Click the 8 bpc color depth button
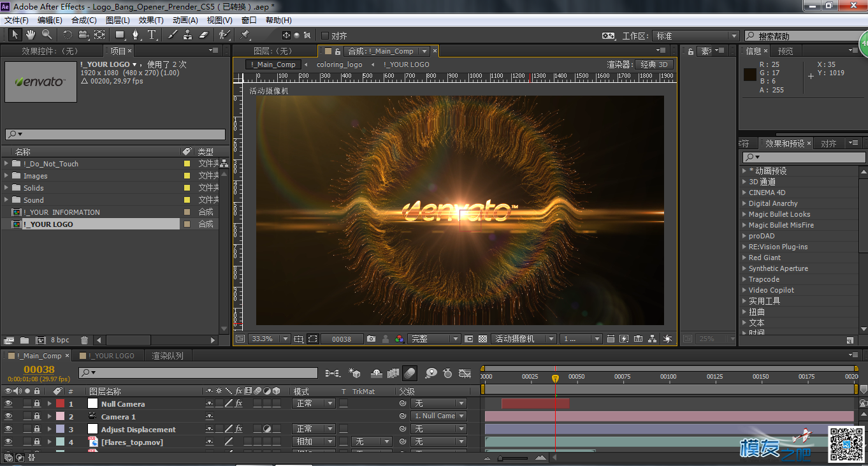The width and height of the screenshot is (868, 466). (x=60, y=340)
